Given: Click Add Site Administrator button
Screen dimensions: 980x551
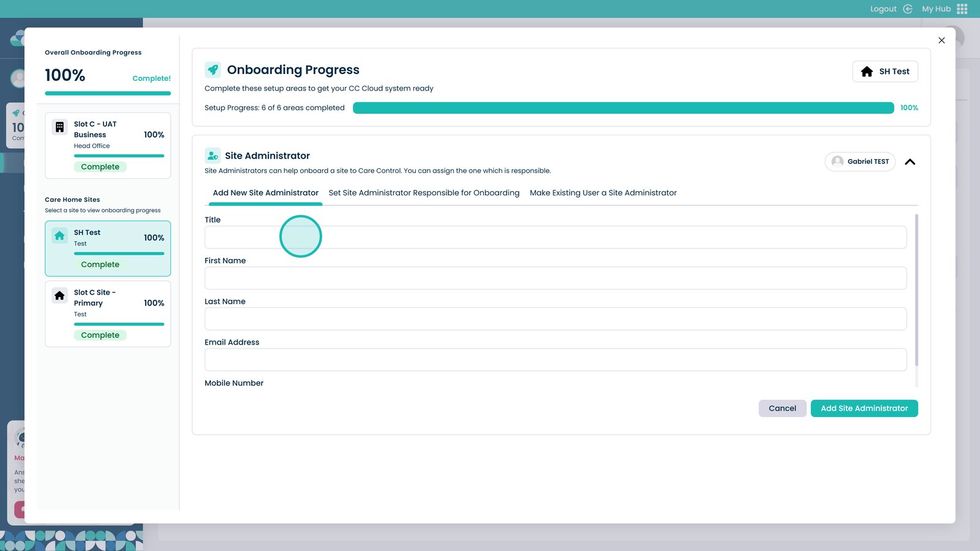Looking at the screenshot, I should click(x=864, y=408).
